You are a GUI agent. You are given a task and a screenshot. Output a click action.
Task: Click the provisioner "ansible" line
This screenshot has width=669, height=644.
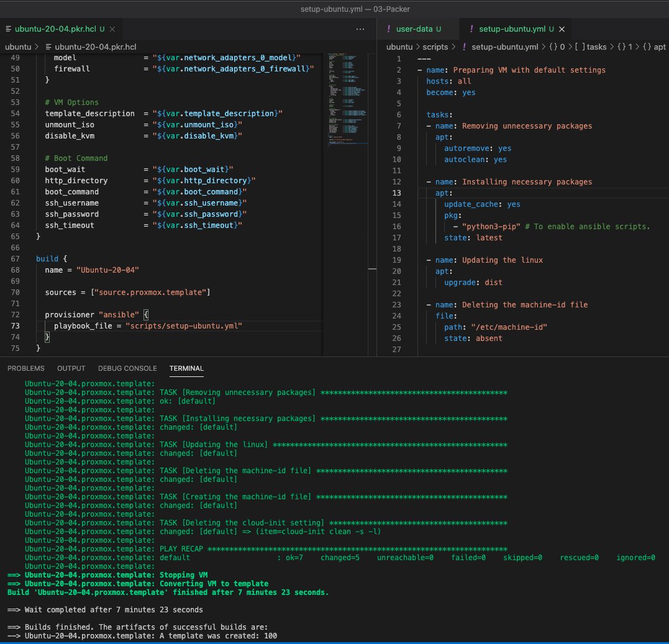(x=96, y=315)
